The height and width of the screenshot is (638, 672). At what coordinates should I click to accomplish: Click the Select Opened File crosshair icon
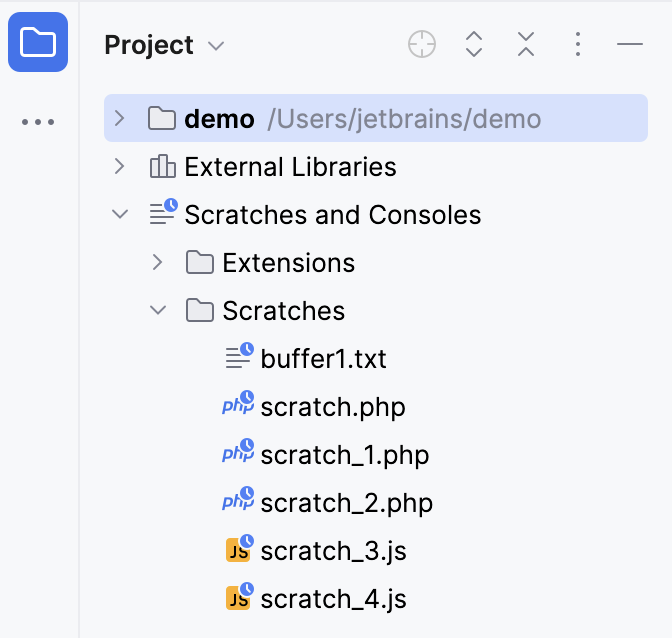422,44
